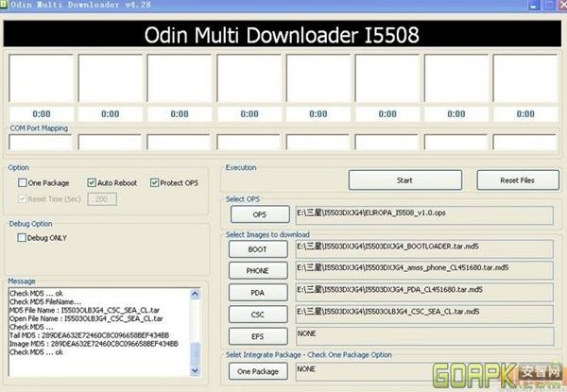Toggle the Reset Time (Sec) checkbox
Viewport: 567px width, 392px height.
coord(23,199)
